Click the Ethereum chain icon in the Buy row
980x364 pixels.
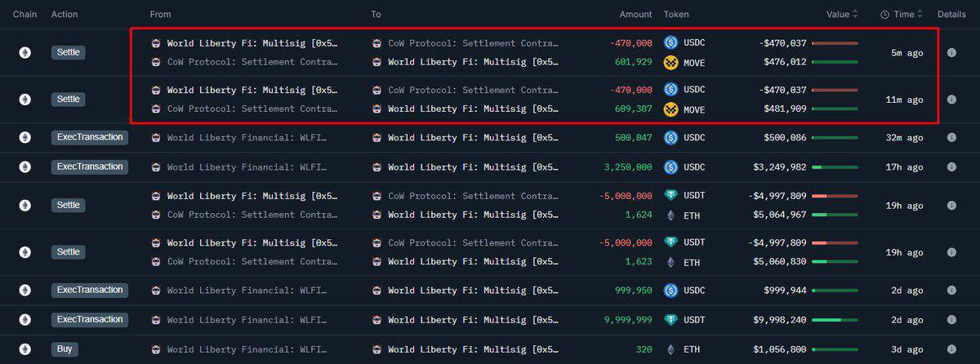25,349
